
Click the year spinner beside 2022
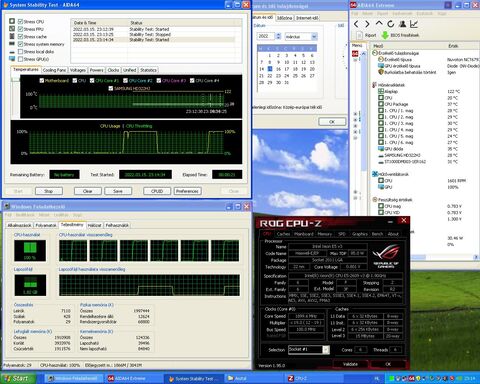279,36
